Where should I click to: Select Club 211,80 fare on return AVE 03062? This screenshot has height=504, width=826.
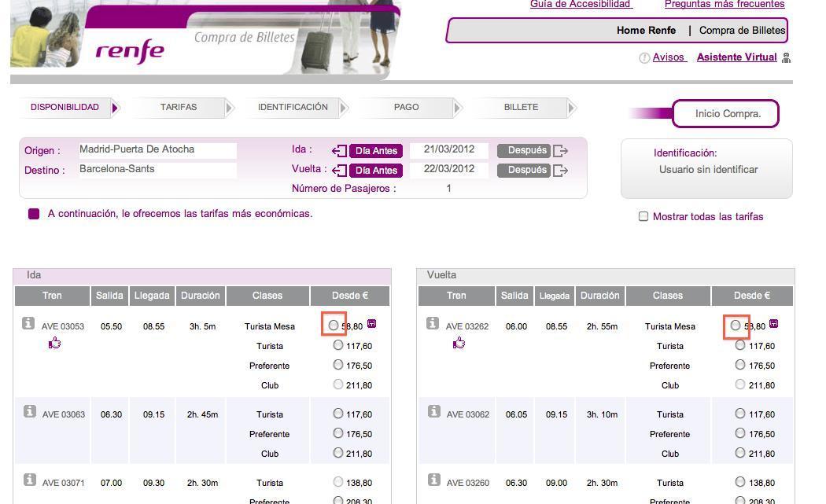739,453
